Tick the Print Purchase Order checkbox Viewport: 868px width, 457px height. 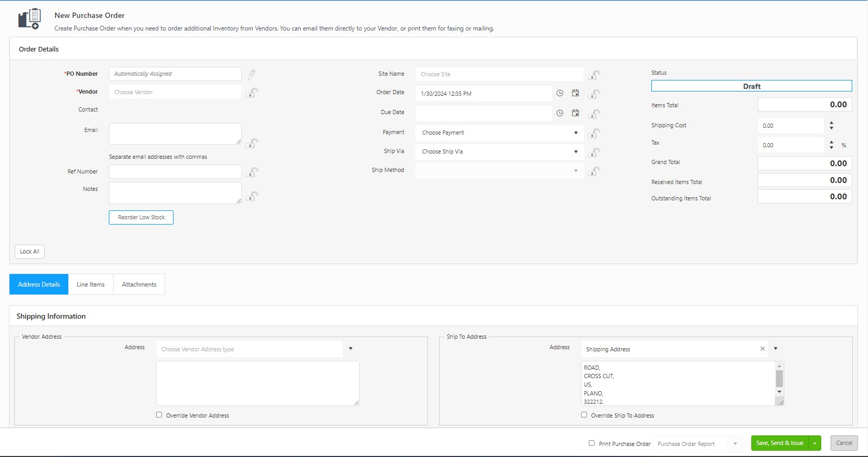[592, 443]
